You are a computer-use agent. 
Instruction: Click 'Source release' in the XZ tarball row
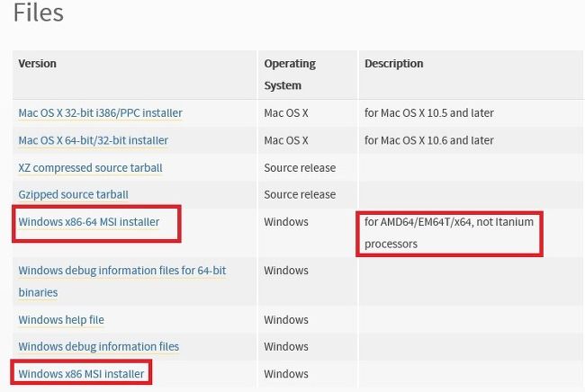(300, 168)
